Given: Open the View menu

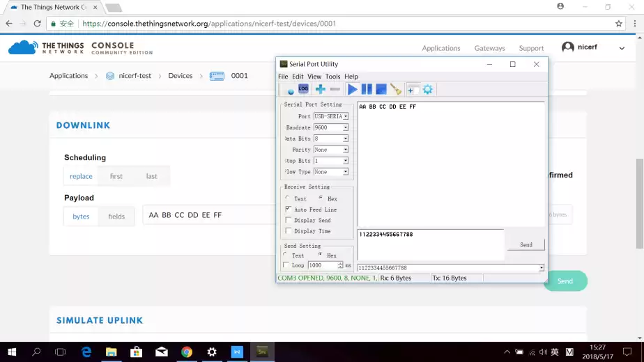Looking at the screenshot, I should (x=314, y=77).
